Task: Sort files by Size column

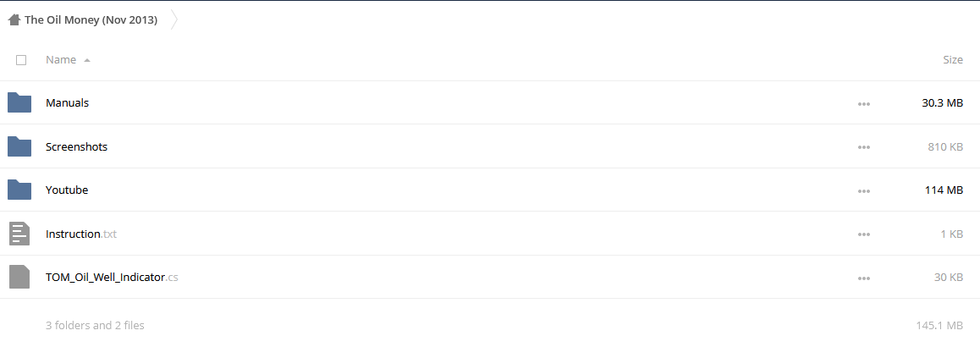Action: (x=953, y=60)
